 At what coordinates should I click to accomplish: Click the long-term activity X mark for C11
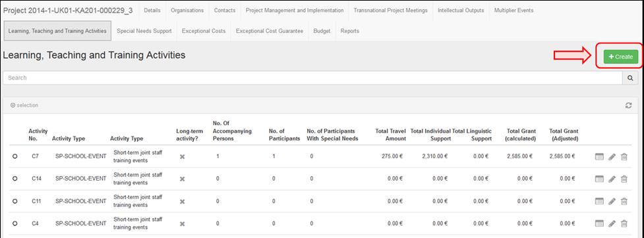pos(183,202)
